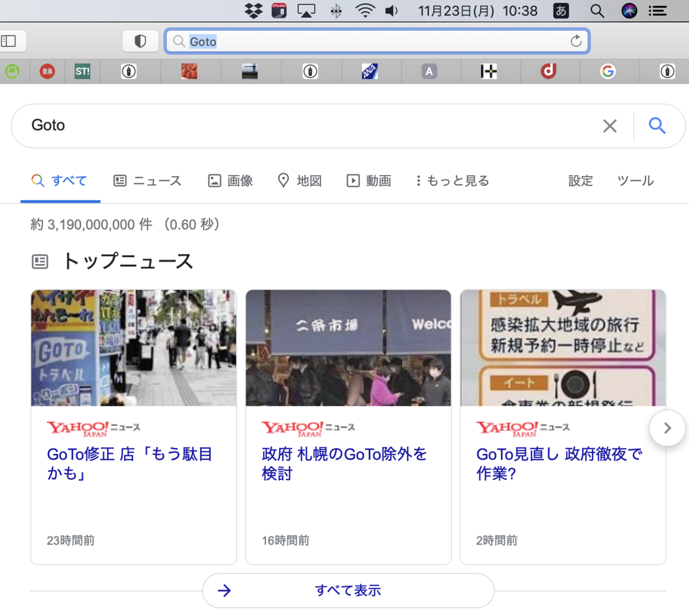Open the ST! pinned tab
The image size is (689, 616).
click(82, 71)
